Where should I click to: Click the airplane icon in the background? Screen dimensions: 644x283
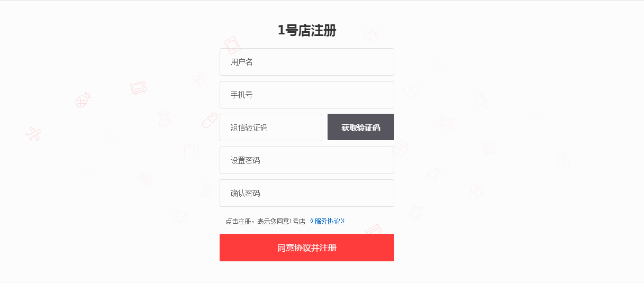coord(34,134)
